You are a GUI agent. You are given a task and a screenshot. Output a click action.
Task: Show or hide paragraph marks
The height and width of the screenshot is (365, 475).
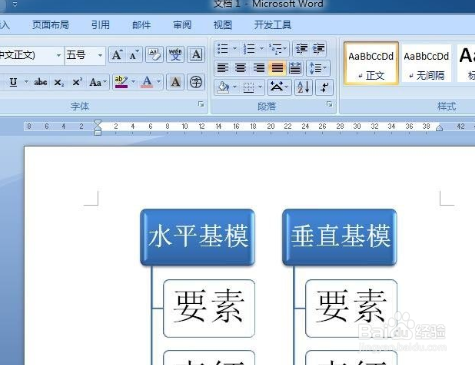324,88
